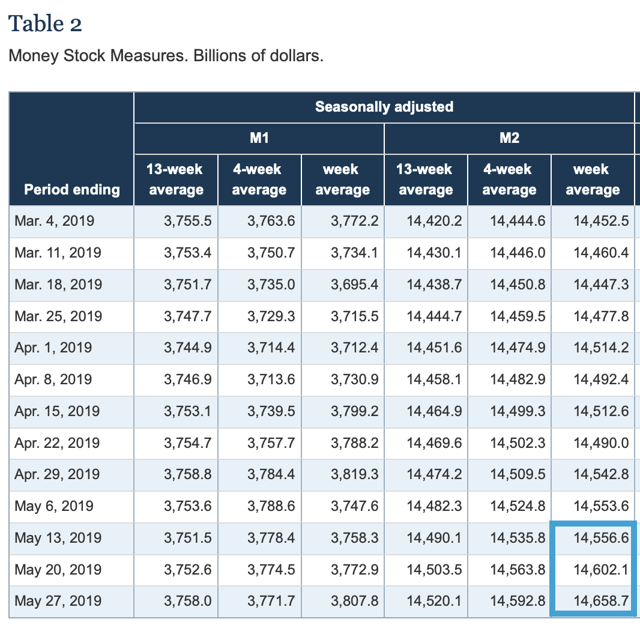Select the Apr. 1, 2019 row label
Viewport: 640px width, 628px height.
(56, 348)
